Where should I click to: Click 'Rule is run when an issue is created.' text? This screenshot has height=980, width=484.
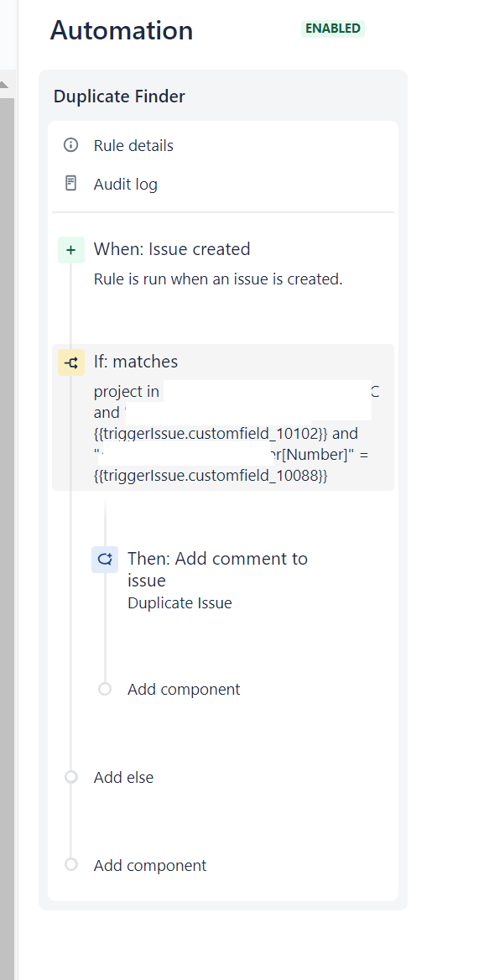click(218, 279)
